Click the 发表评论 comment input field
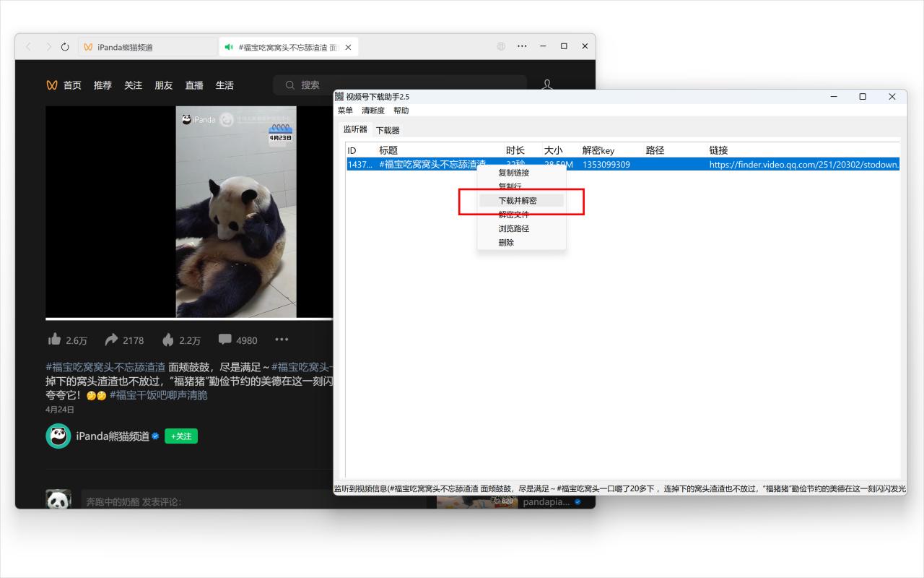924x578 pixels. [180, 501]
